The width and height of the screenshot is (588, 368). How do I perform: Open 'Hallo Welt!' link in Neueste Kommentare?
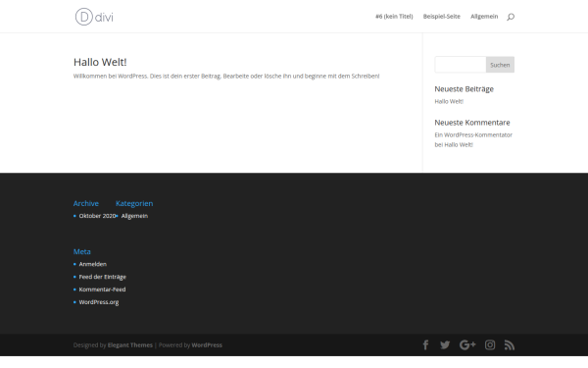pyautogui.click(x=459, y=145)
